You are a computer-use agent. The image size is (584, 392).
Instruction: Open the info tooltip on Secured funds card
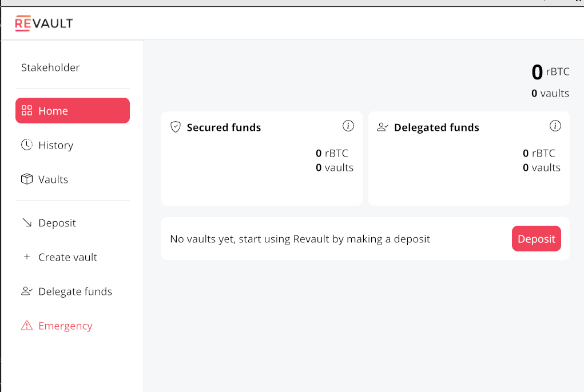pyautogui.click(x=348, y=126)
